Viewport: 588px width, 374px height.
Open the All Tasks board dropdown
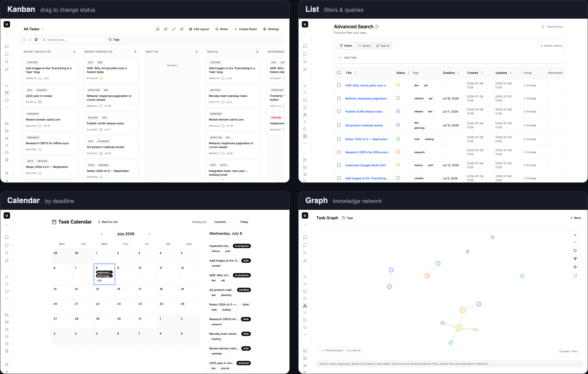[x=34, y=29]
